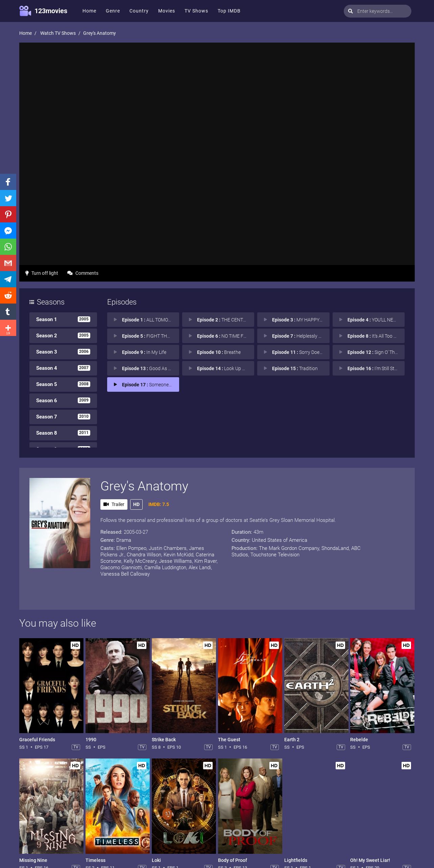This screenshot has width=434, height=868.
Task: Click the 123movies camera logo icon
Action: 25,11
